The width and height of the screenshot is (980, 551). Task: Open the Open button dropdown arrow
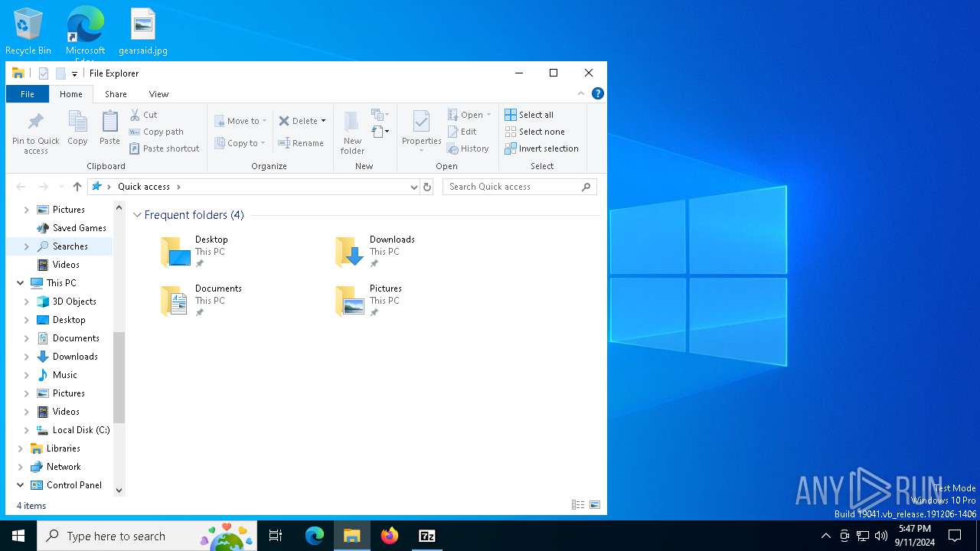(489, 115)
